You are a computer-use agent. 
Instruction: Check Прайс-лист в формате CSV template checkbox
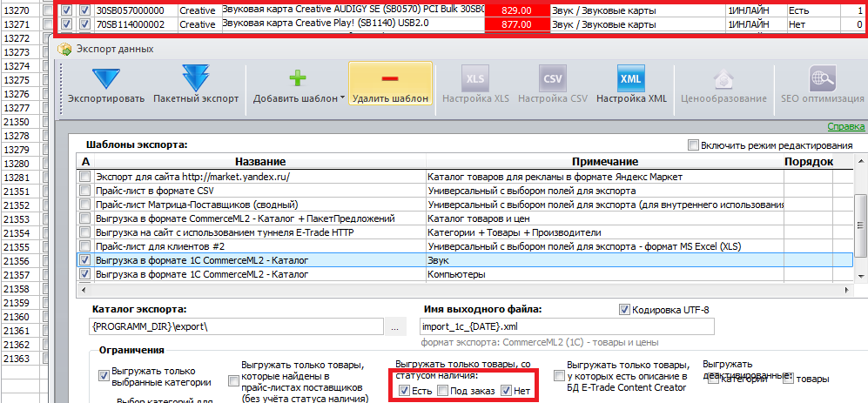84,191
